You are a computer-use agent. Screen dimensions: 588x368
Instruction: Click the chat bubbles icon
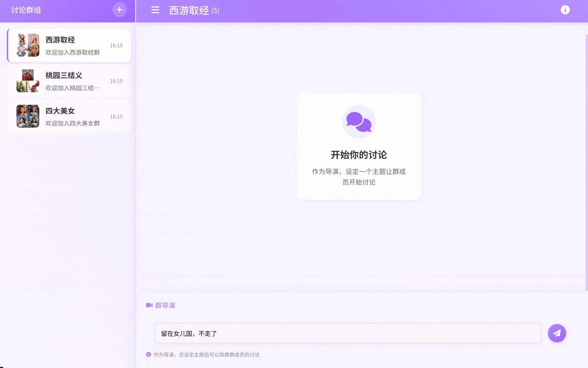coord(359,122)
